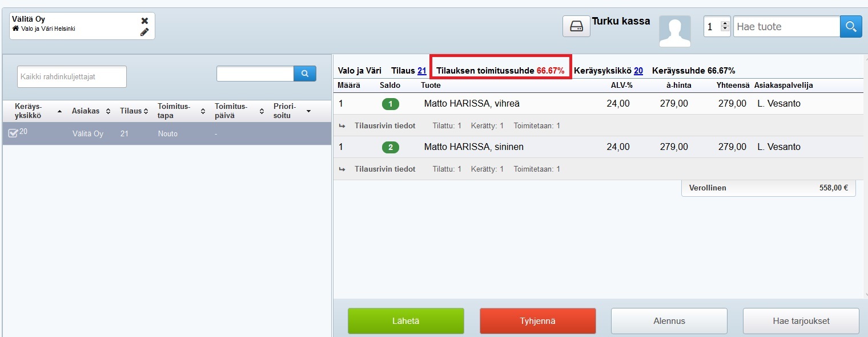
Task: Sort by Priorisoitu column
Action: pyautogui.click(x=291, y=111)
